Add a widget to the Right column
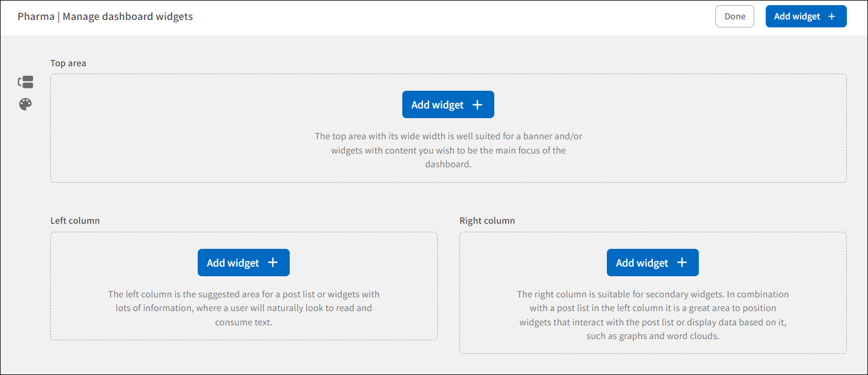 pos(653,262)
